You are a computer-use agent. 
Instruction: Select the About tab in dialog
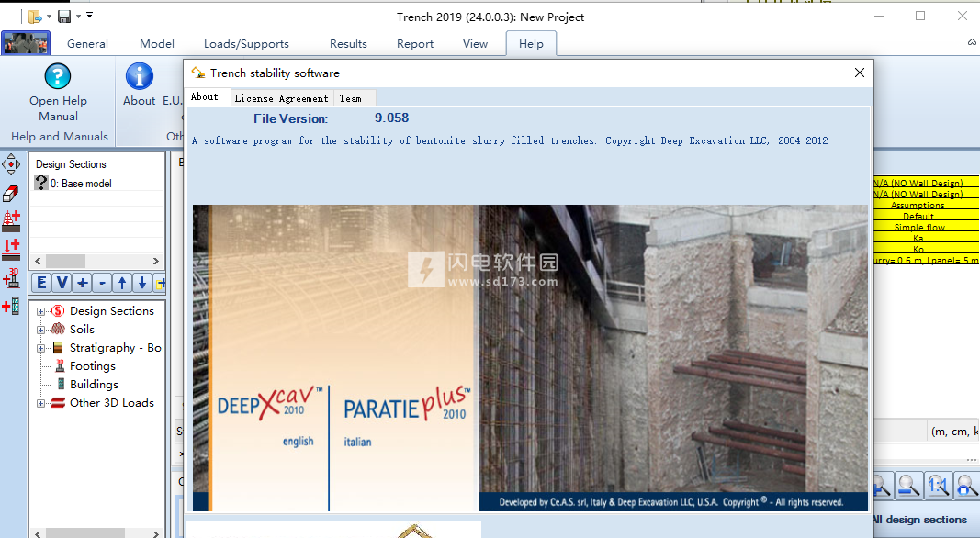coord(205,96)
